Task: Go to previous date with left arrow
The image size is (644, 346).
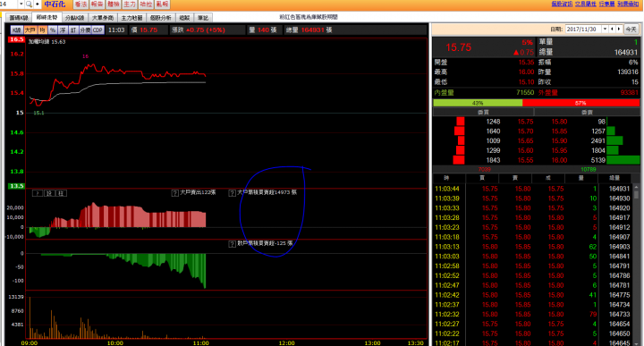Action: tap(612, 30)
